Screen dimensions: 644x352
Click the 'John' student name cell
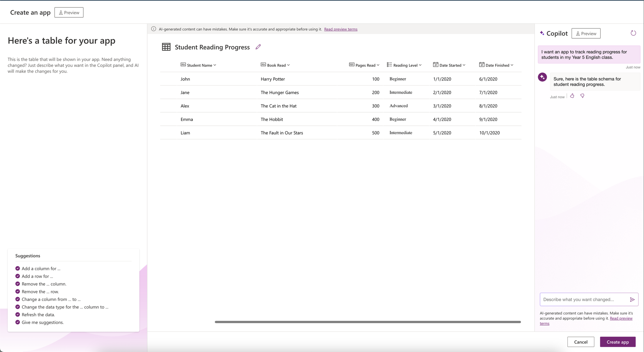pyautogui.click(x=185, y=79)
